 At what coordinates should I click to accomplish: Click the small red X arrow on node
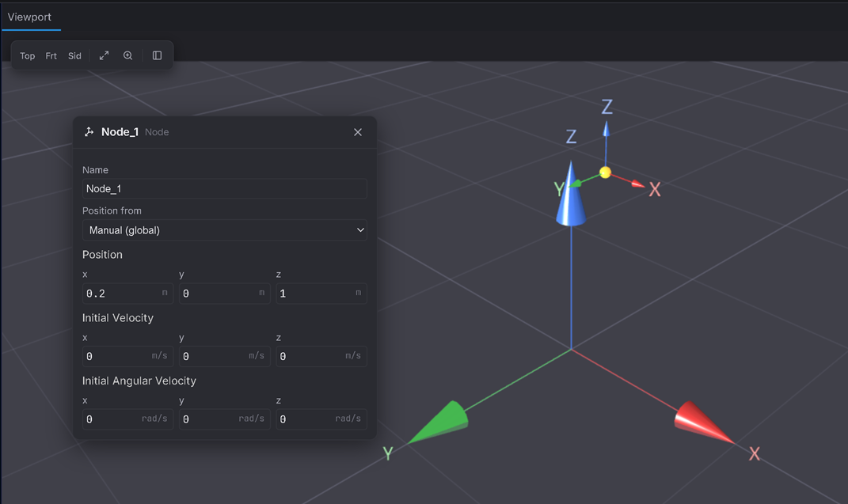[638, 184]
